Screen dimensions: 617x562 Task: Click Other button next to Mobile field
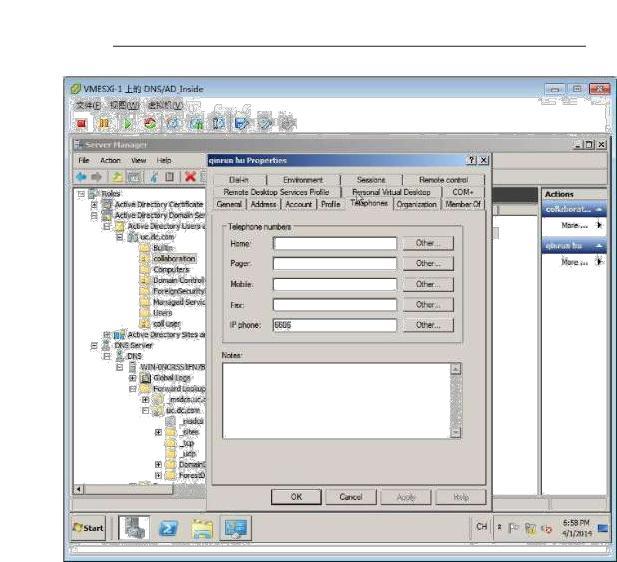(428, 284)
